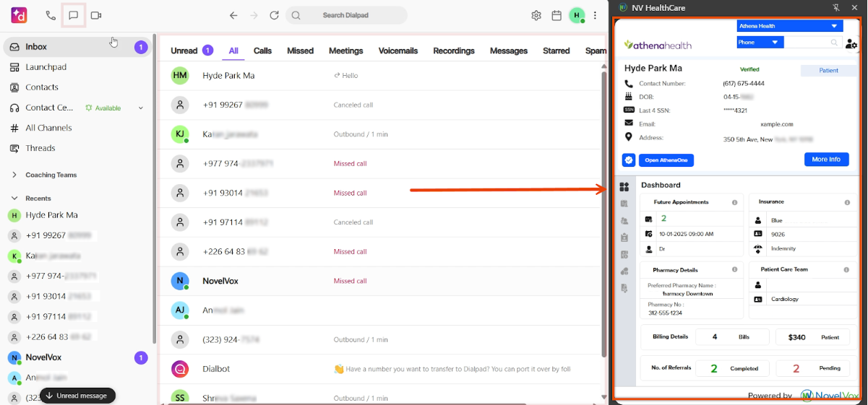868x405 pixels.
Task: Open the fifth sidebar icon in NV HealthCare
Action: point(624,254)
